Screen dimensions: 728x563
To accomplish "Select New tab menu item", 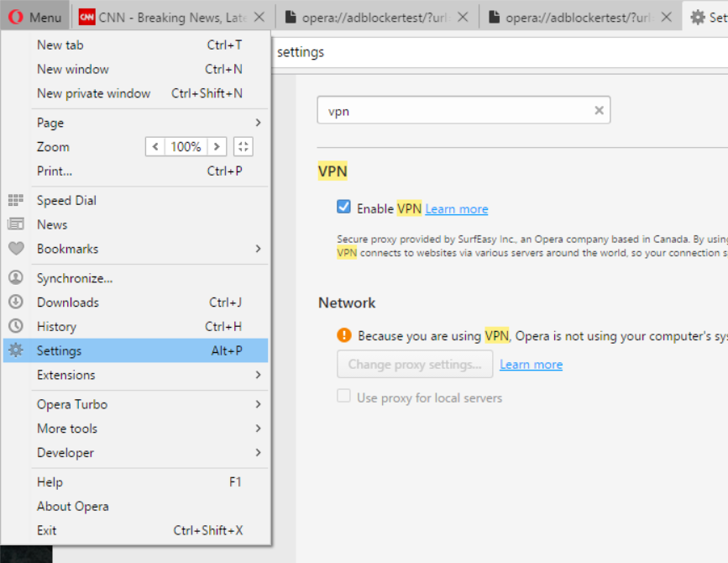I will click(x=135, y=45).
